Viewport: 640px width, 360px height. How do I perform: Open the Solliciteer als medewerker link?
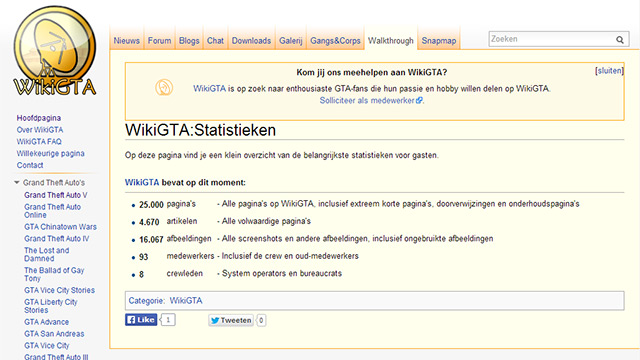[x=367, y=100]
